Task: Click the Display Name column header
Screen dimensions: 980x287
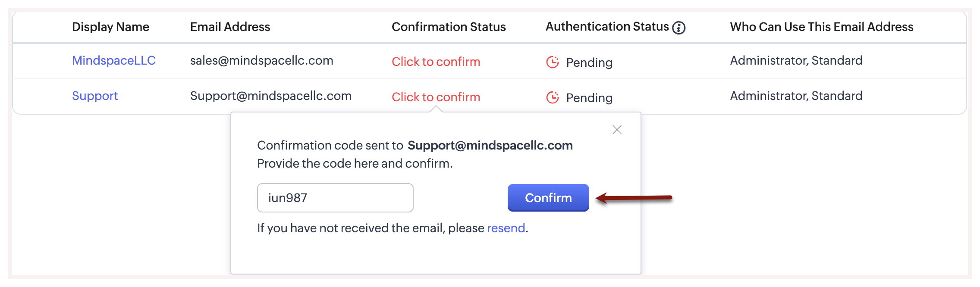Action: (x=110, y=27)
